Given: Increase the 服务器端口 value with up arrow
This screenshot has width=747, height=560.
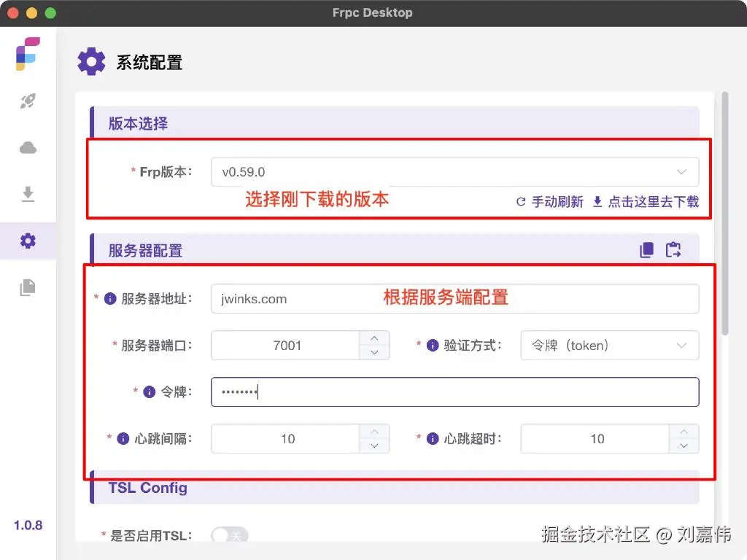Looking at the screenshot, I should (374, 338).
